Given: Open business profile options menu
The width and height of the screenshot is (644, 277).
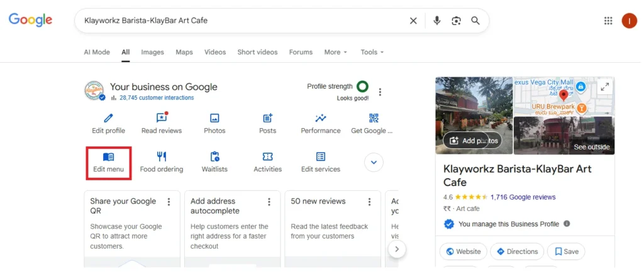Looking at the screenshot, I should pyautogui.click(x=380, y=92).
